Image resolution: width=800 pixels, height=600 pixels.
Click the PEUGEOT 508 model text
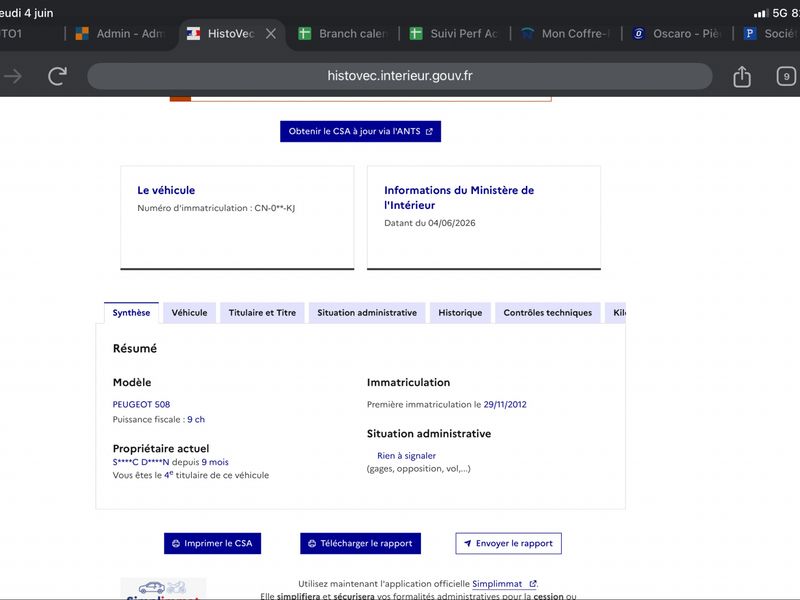tap(141, 405)
